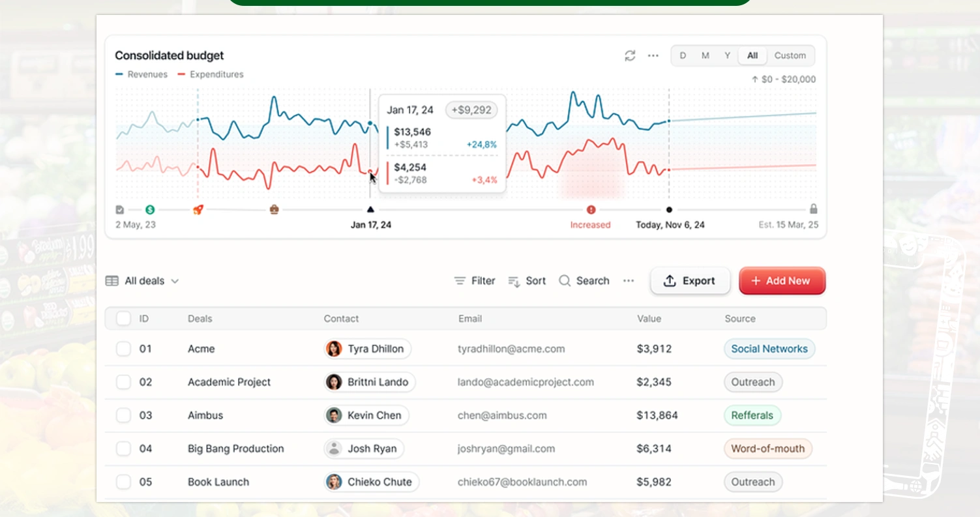Click the briefcase icon on the timeline
This screenshot has width=980, height=517.
(275, 209)
